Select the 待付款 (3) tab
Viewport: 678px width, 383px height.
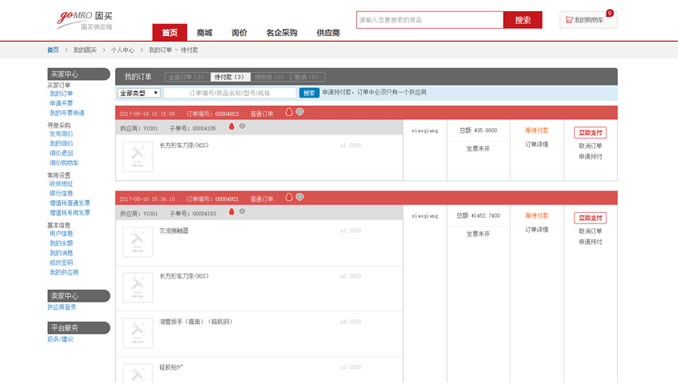[230, 77]
